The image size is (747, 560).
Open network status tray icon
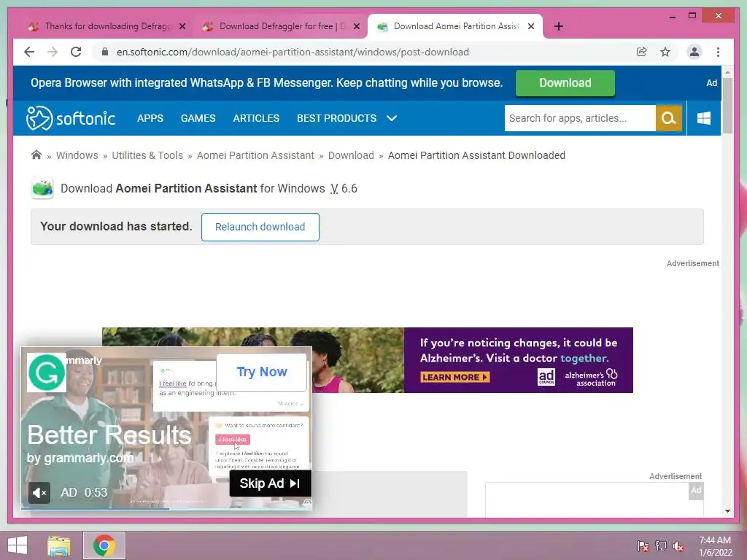point(661,545)
